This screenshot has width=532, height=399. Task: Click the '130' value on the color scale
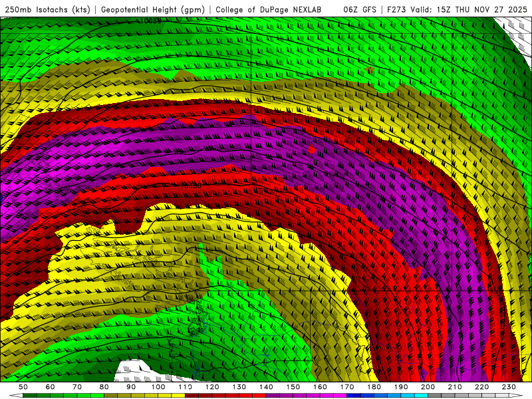click(x=239, y=387)
